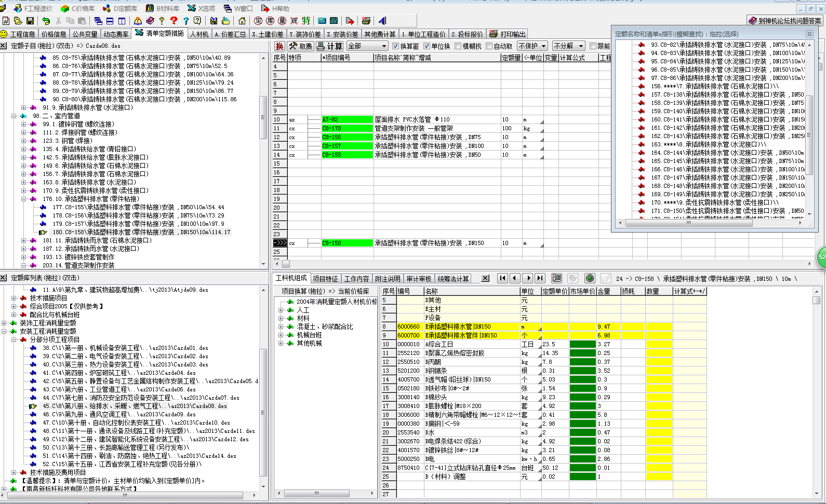Switch to the 统筹法计算 tab
This screenshot has height=504, width=826.
[x=453, y=279]
